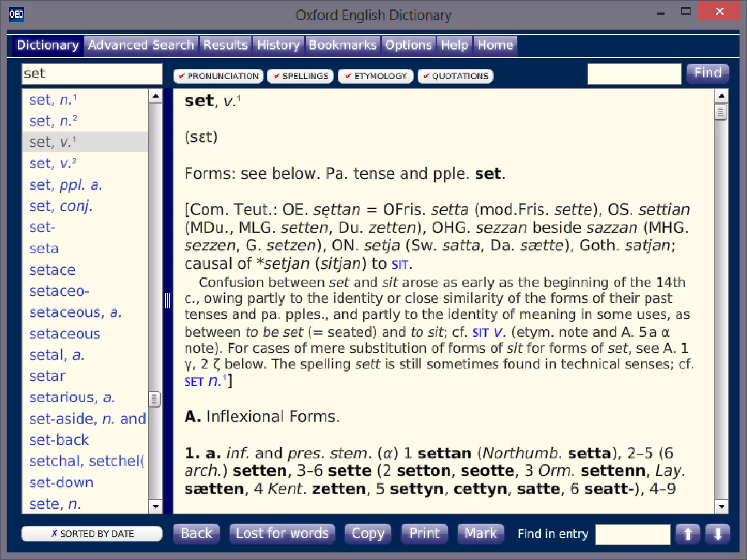This screenshot has width=747, height=560.
Task: Enable the Sorted by Date toggle
Action: 92,534
